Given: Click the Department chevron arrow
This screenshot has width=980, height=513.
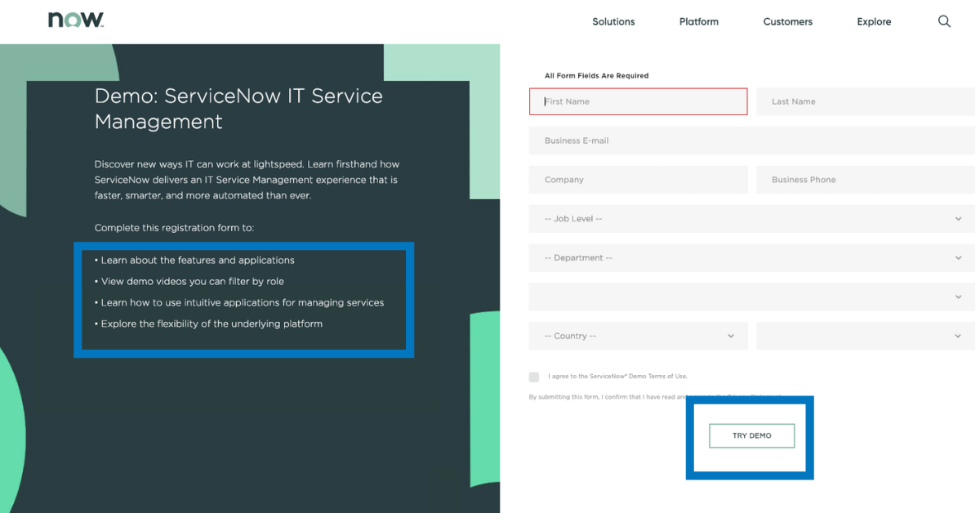Looking at the screenshot, I should point(958,258).
